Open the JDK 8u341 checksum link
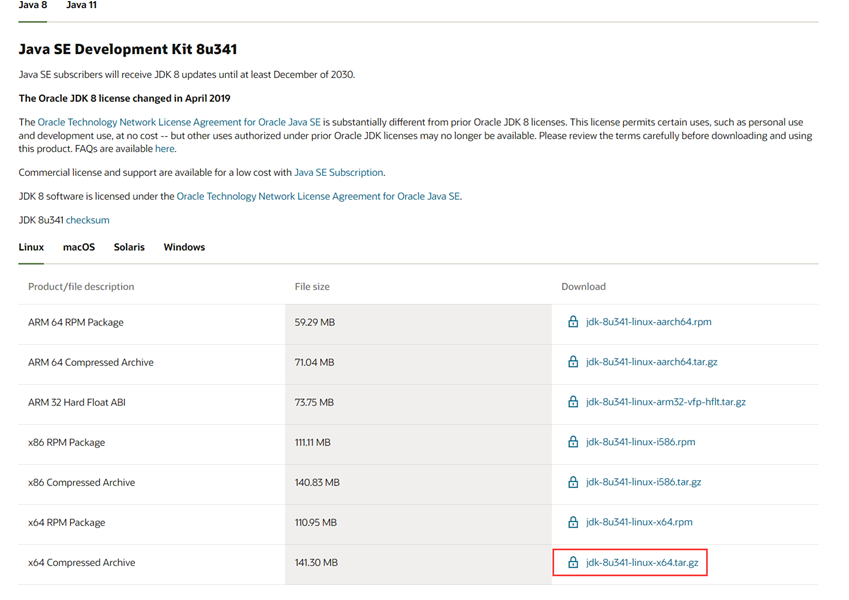Screen dimensions: 849x600 88,220
